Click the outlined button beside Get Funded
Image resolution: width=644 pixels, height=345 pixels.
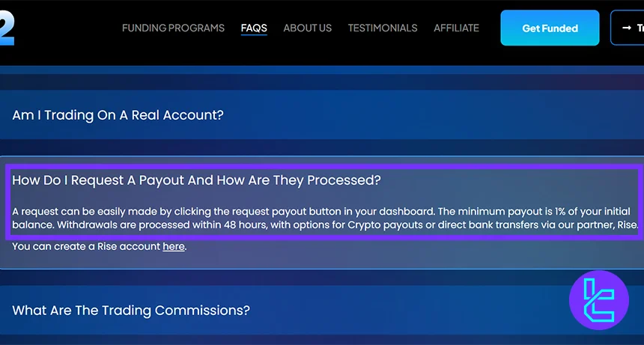click(628, 28)
